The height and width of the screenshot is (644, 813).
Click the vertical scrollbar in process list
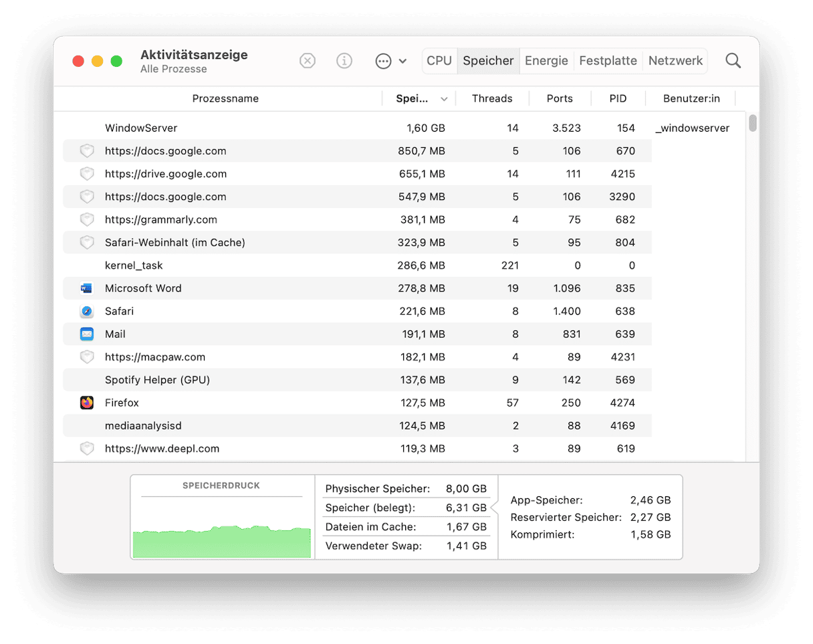tap(753, 124)
